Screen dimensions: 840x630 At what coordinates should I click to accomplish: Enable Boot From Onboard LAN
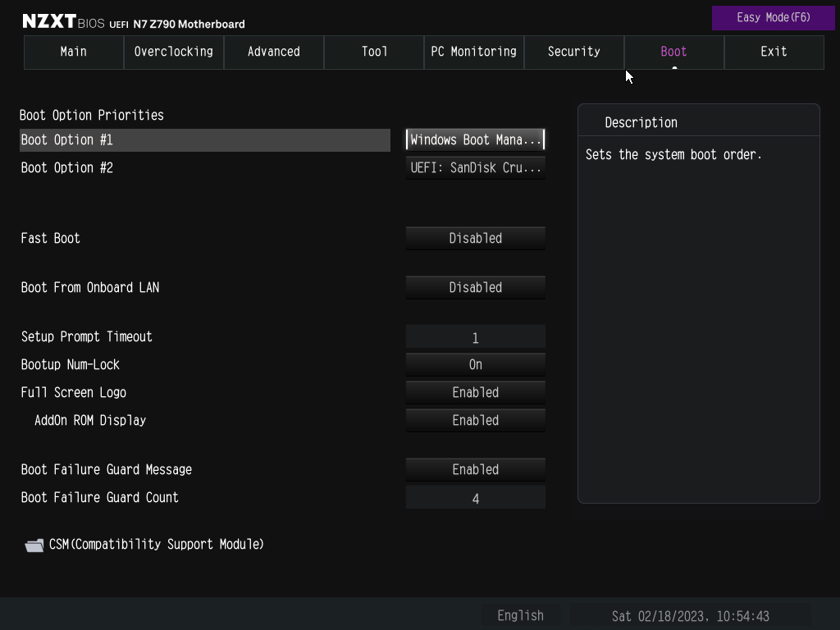pyautogui.click(x=475, y=287)
